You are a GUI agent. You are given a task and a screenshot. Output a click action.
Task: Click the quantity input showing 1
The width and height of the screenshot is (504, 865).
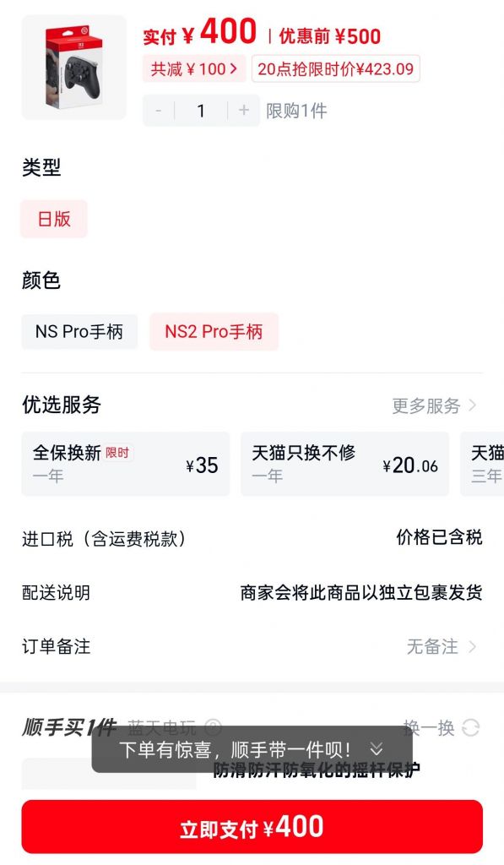pyautogui.click(x=201, y=111)
